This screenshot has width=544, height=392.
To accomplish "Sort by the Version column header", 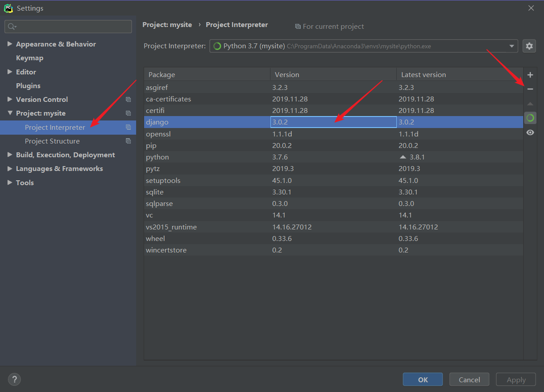I will [333, 74].
